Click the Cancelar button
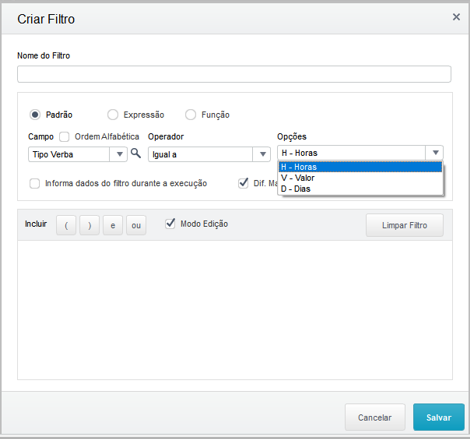This screenshot has width=470, height=439. click(375, 417)
